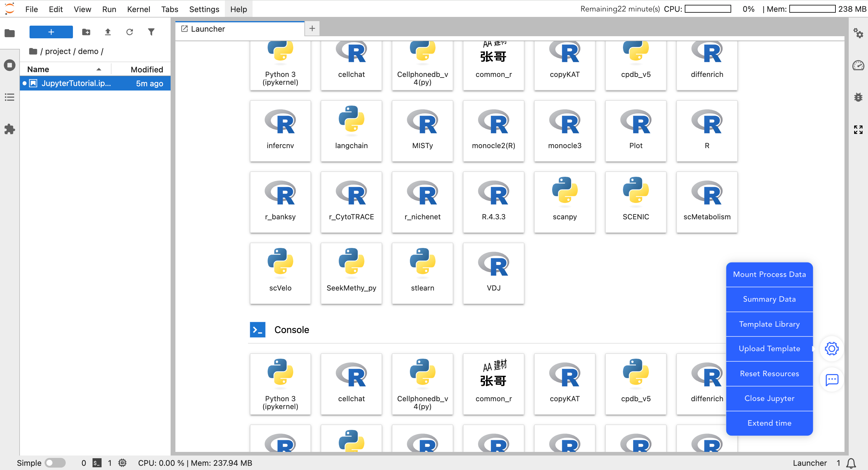Toggle the Simple interface mode switch
Image resolution: width=868 pixels, height=470 pixels.
(x=55, y=463)
